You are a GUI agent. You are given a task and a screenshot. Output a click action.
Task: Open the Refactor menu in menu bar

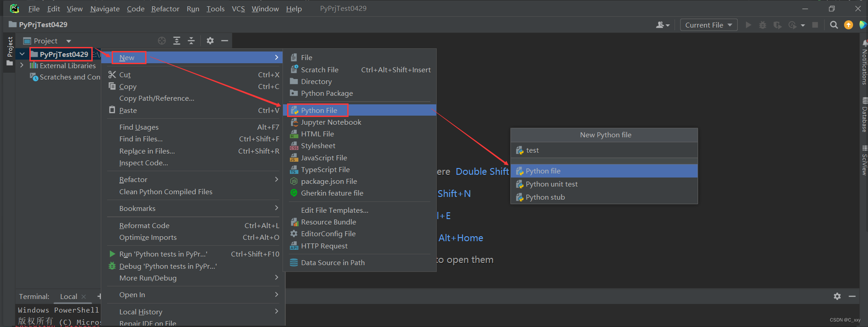pyautogui.click(x=165, y=9)
